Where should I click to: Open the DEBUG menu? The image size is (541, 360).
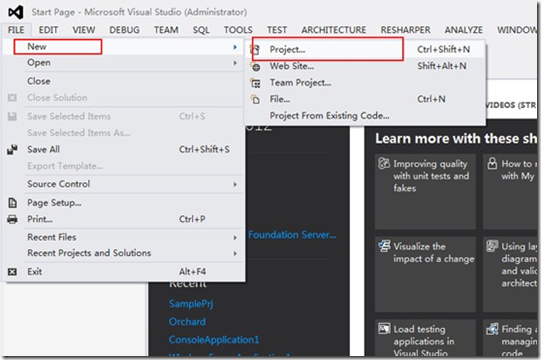point(125,30)
